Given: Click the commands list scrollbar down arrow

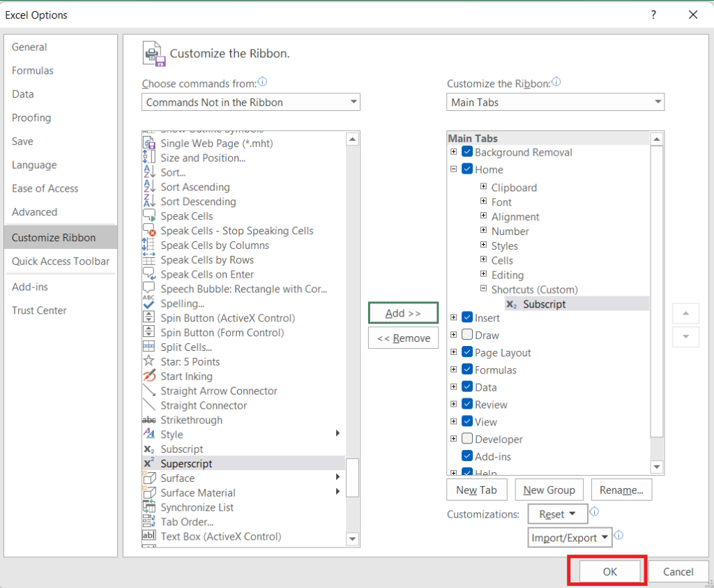Looking at the screenshot, I should (352, 539).
